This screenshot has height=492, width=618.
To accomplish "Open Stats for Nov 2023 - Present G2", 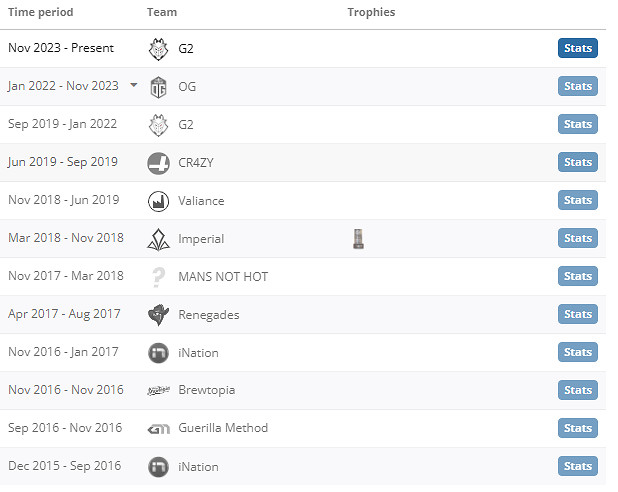I will tap(577, 48).
